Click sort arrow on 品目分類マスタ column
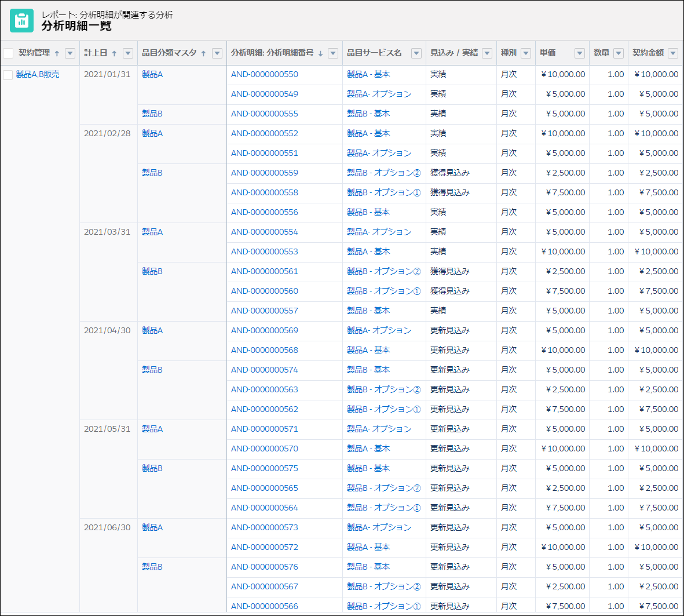 (203, 53)
